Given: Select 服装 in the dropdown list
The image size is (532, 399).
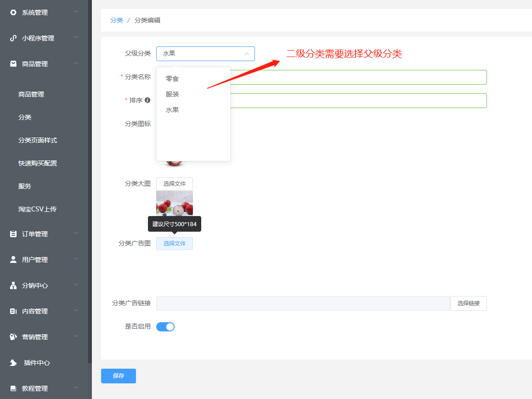Looking at the screenshot, I should pyautogui.click(x=193, y=94).
